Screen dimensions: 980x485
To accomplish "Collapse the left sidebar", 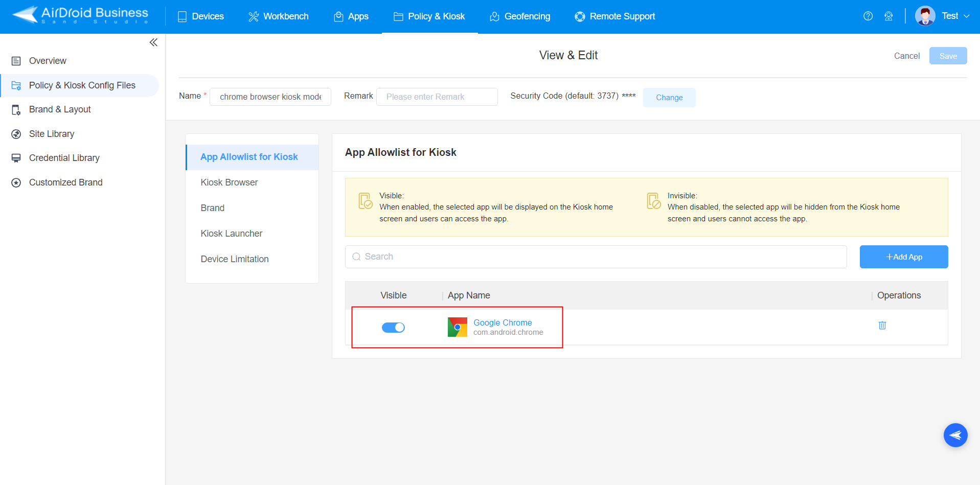I will pos(153,42).
